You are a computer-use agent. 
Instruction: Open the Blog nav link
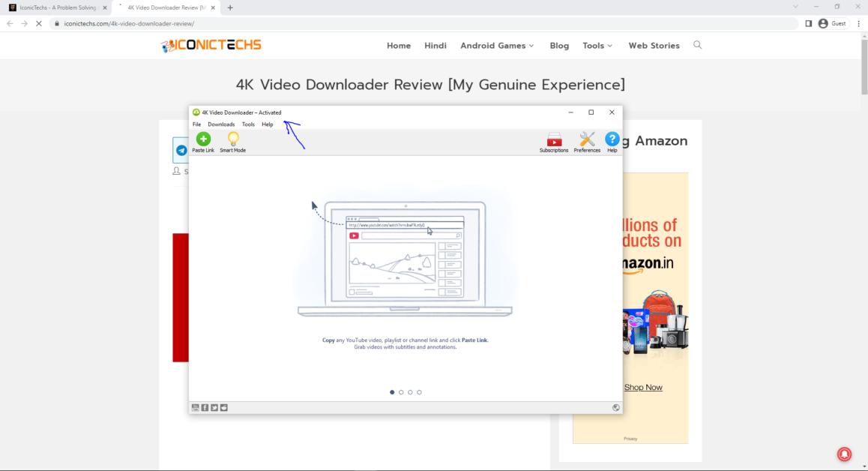(559, 46)
